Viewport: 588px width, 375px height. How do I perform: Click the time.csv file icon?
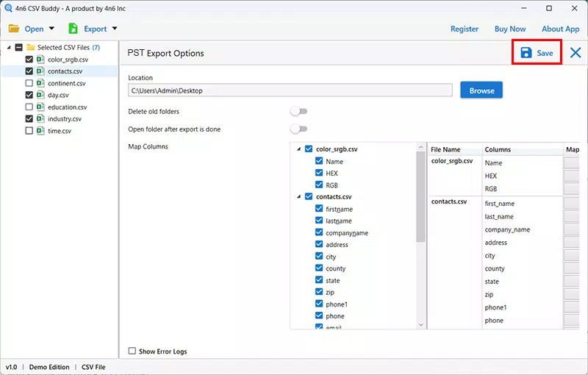tap(40, 130)
